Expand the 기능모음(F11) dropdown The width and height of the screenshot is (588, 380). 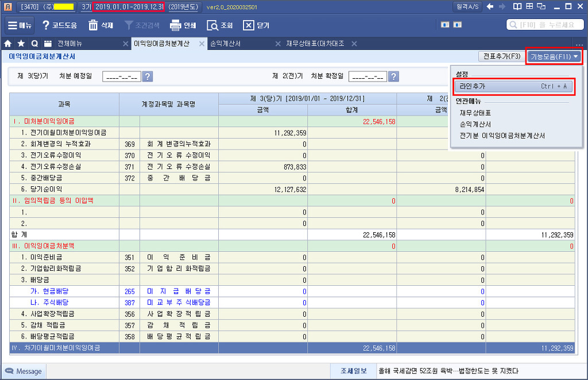pos(554,56)
